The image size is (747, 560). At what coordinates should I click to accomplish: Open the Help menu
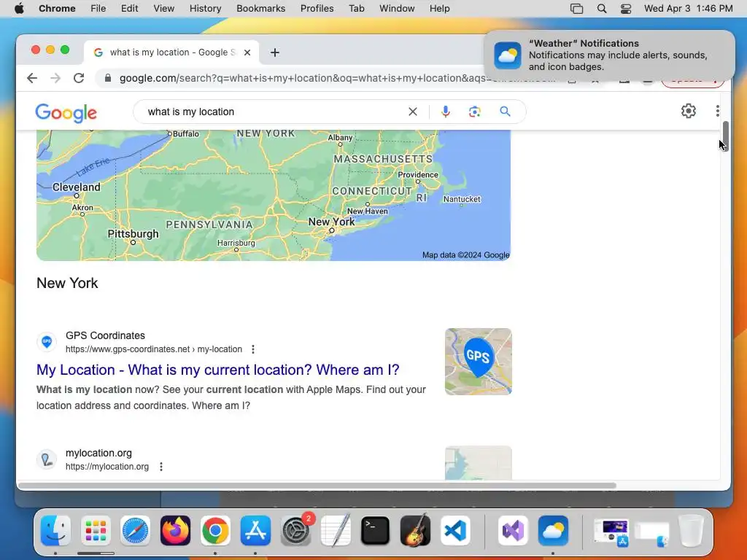pos(439,9)
